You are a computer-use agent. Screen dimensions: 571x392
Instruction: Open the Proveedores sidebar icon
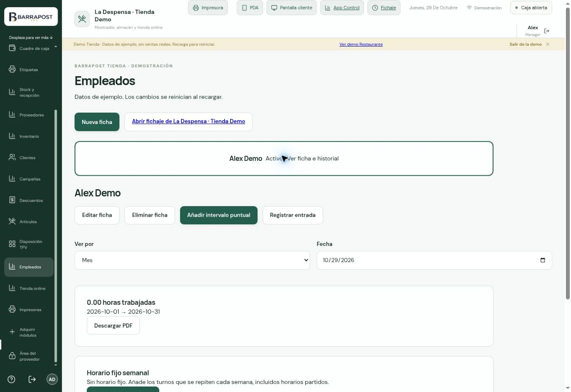click(12, 115)
